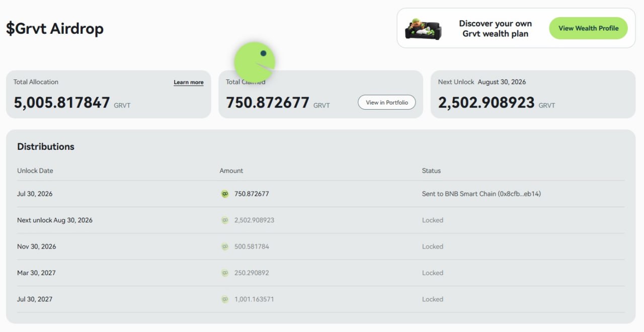Click the green Pac-Man mascot icon
Viewport: 644px width, 332px height.
point(255,62)
